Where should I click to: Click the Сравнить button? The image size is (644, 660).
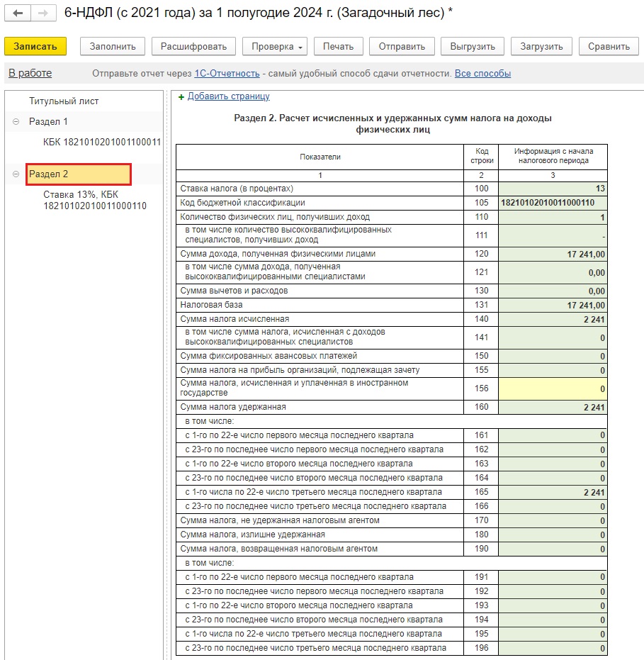click(x=609, y=46)
